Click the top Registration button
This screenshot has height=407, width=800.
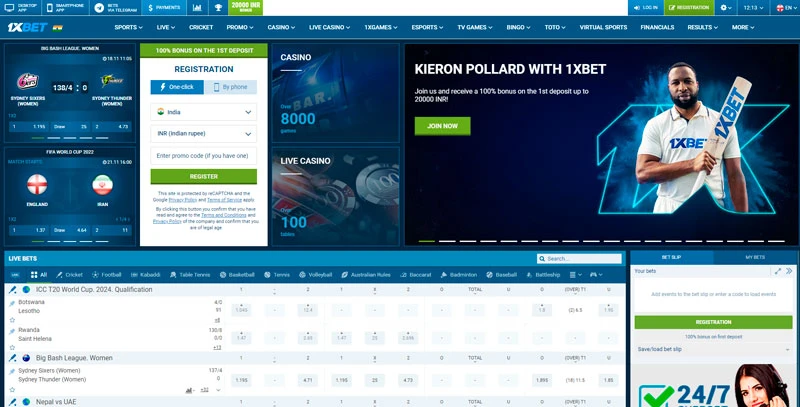pos(689,8)
